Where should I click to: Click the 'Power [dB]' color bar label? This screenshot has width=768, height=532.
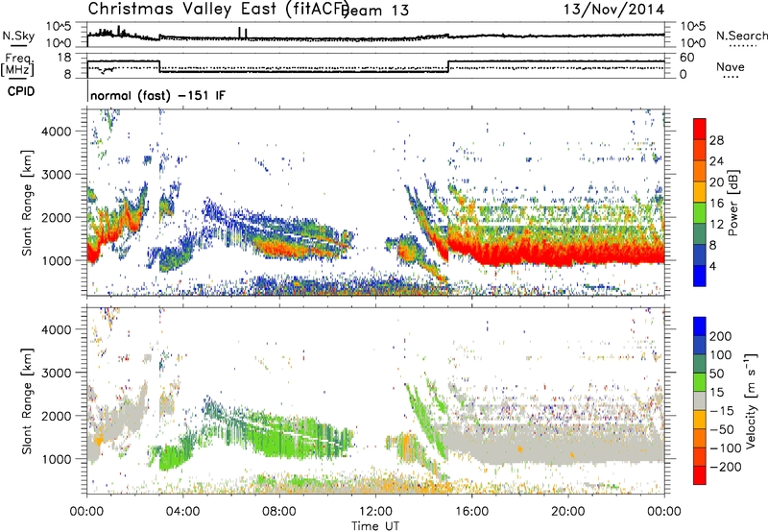coord(732,203)
